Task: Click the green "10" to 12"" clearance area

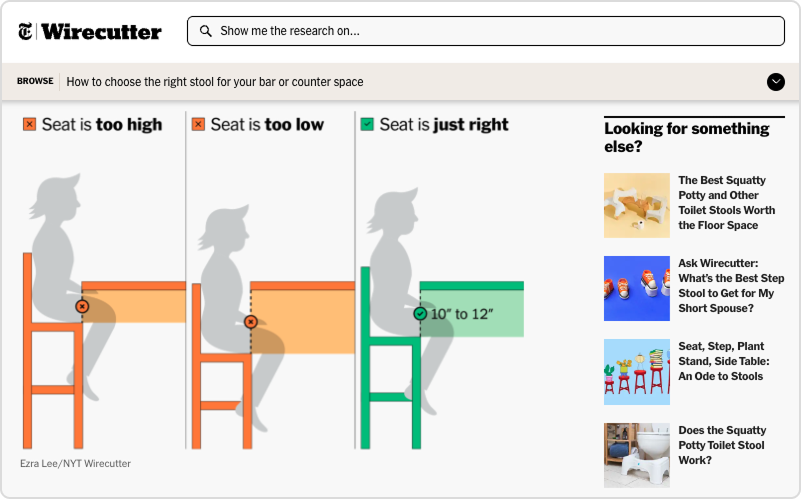Action: tap(470, 314)
